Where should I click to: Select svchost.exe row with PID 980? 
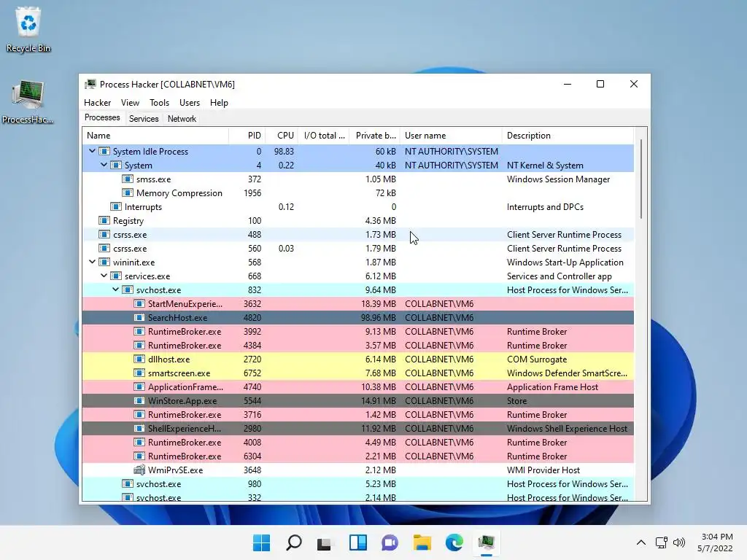tap(357, 484)
